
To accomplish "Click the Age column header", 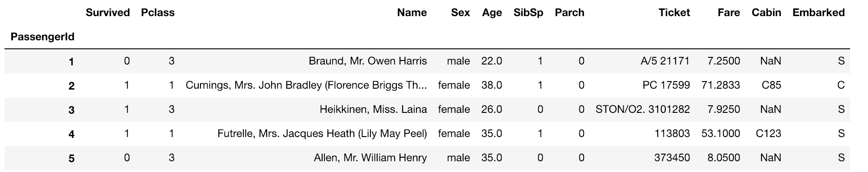I will (492, 13).
